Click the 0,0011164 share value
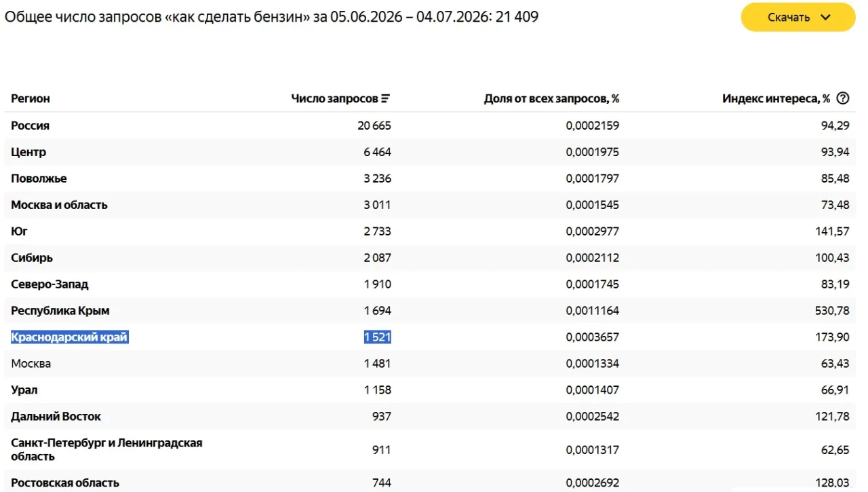The height and width of the screenshot is (492, 868). 593,311
